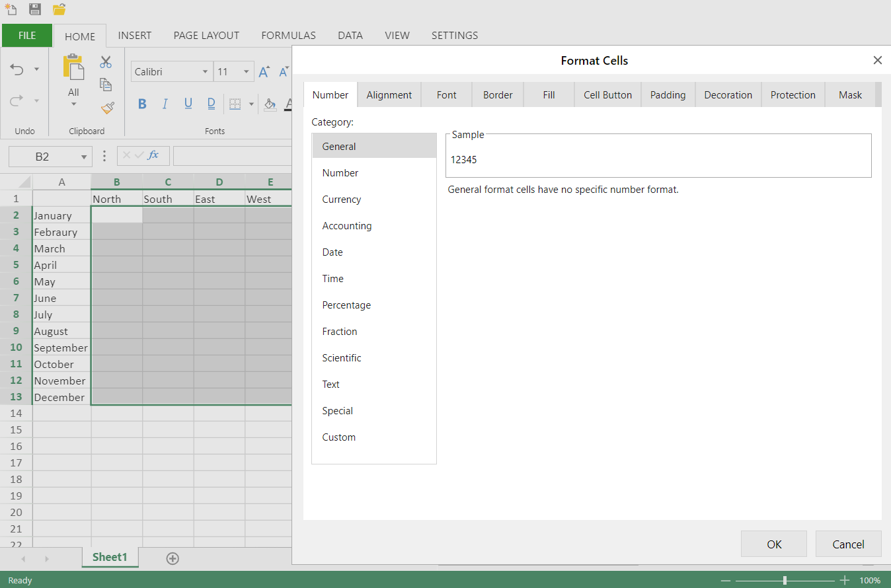Open the Redo history dropdown arrow
The height and width of the screenshot is (588, 891).
36,100
